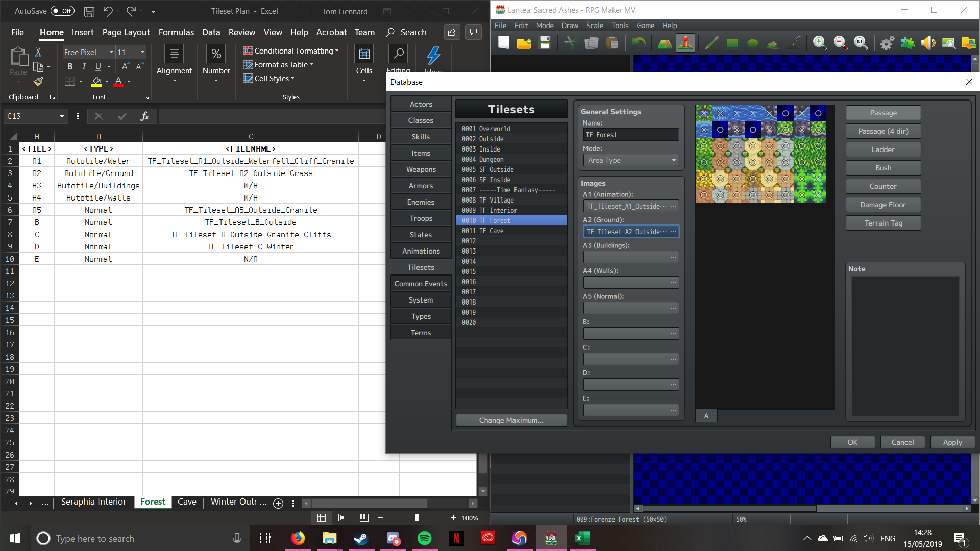The height and width of the screenshot is (551, 980).
Task: Click the Save project floppy icon
Action: [545, 43]
